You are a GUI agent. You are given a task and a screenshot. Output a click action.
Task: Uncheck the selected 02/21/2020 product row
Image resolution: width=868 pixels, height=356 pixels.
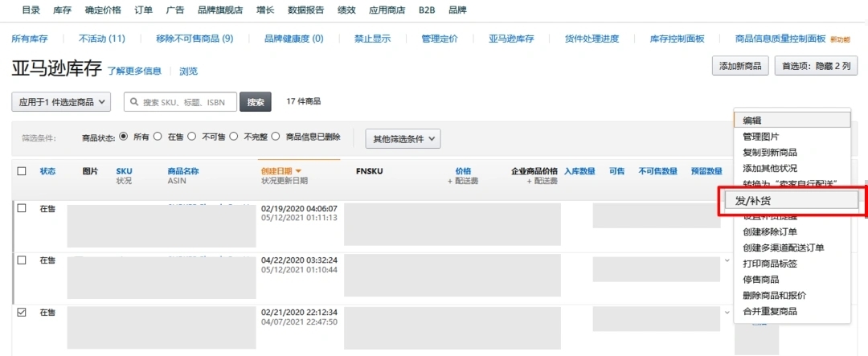click(x=22, y=313)
